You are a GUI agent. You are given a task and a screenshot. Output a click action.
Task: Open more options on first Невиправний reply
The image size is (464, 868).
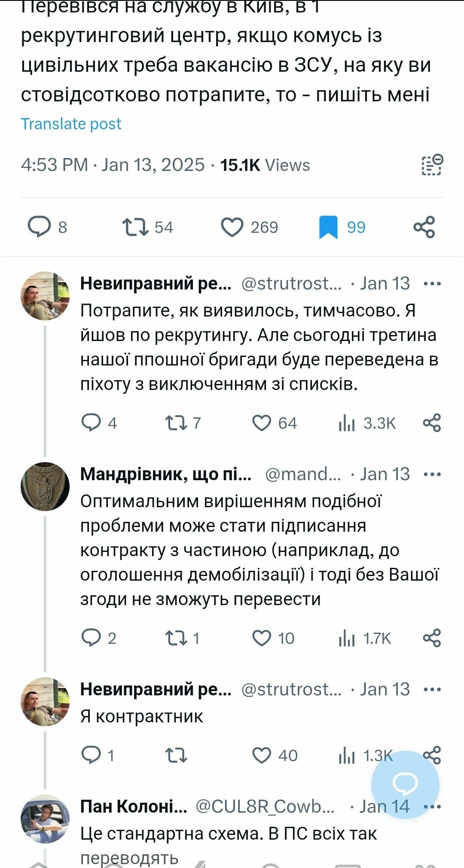pyautogui.click(x=432, y=283)
